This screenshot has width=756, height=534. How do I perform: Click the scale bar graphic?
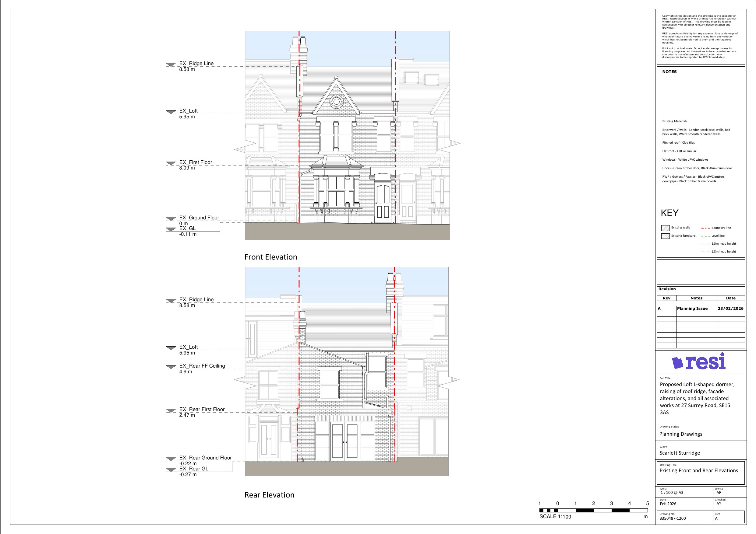click(593, 510)
